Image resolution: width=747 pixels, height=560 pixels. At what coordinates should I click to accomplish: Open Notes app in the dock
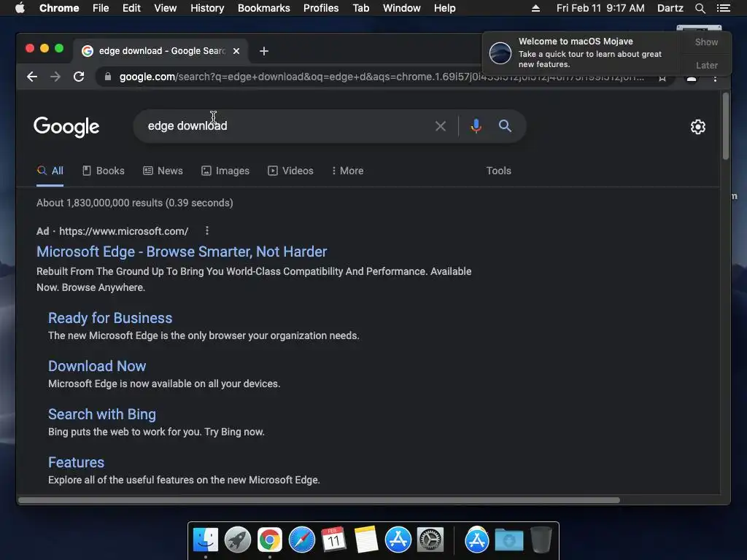click(366, 540)
